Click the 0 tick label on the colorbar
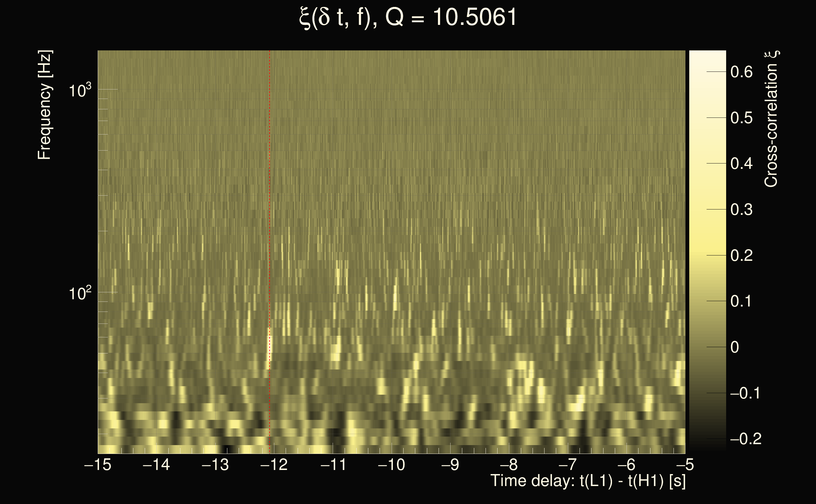816x504 pixels. [735, 347]
